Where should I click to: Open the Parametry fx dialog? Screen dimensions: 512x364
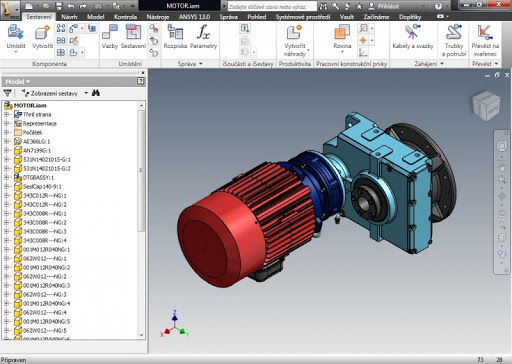(203, 33)
